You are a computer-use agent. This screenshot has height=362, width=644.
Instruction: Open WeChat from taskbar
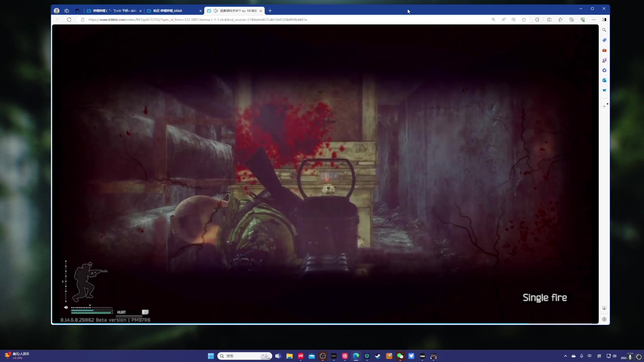pyautogui.click(x=400, y=356)
